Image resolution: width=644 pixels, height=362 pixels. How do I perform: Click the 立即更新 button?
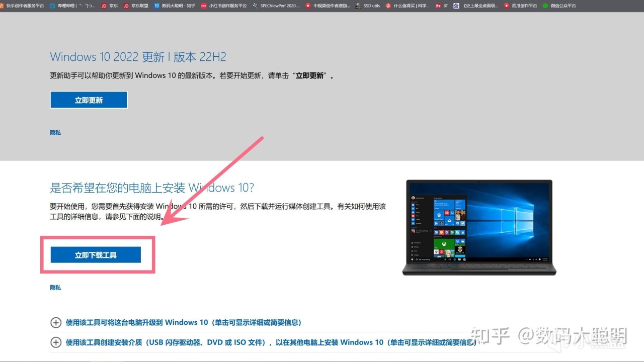click(x=89, y=100)
